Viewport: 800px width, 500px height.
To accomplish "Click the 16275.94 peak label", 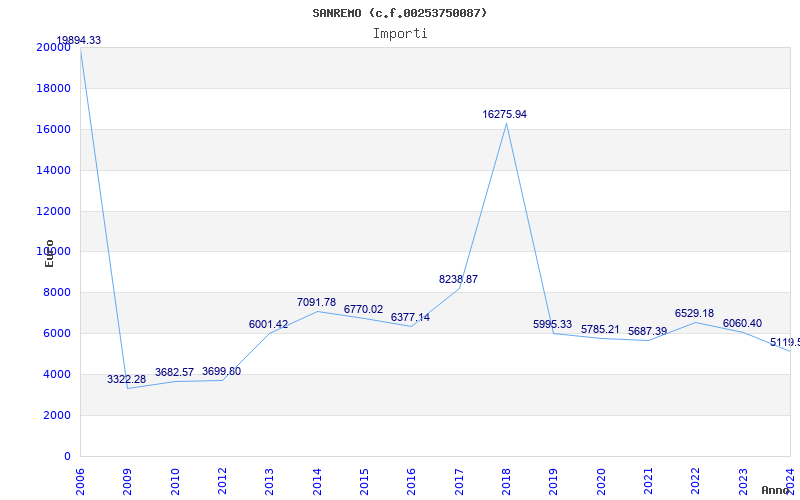I will [505, 114].
